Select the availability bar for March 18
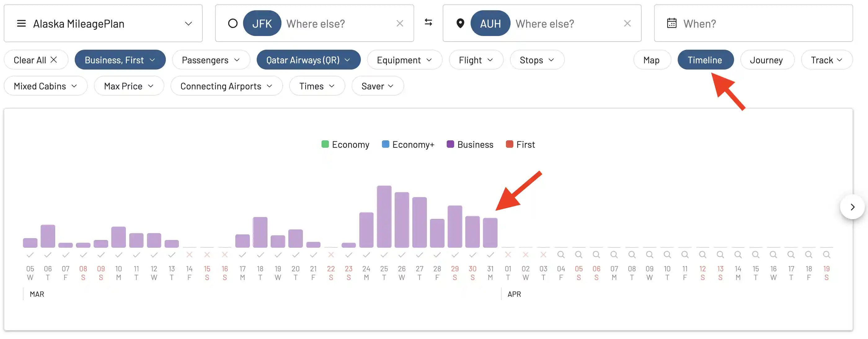This screenshot has height=339, width=868. (x=260, y=233)
